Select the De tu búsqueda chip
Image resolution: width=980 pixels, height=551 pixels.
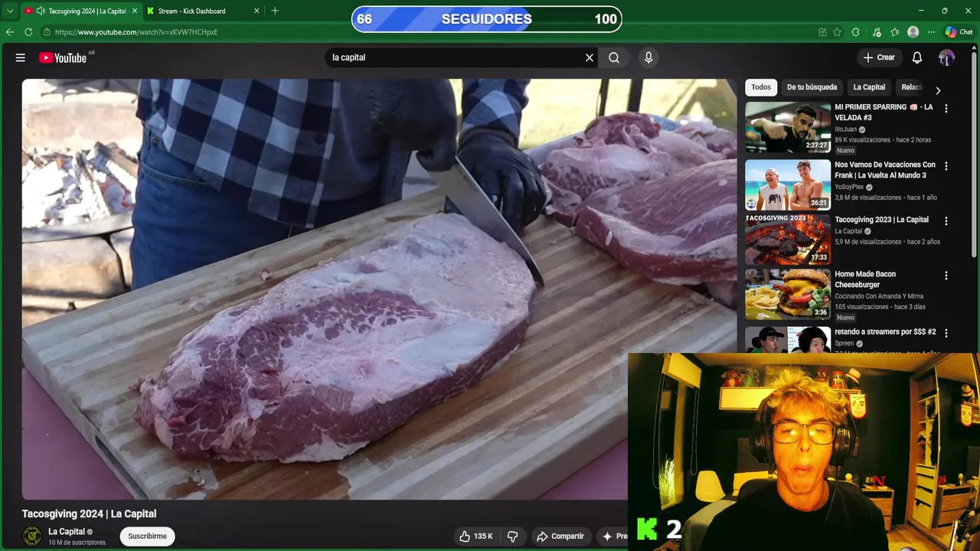(812, 87)
